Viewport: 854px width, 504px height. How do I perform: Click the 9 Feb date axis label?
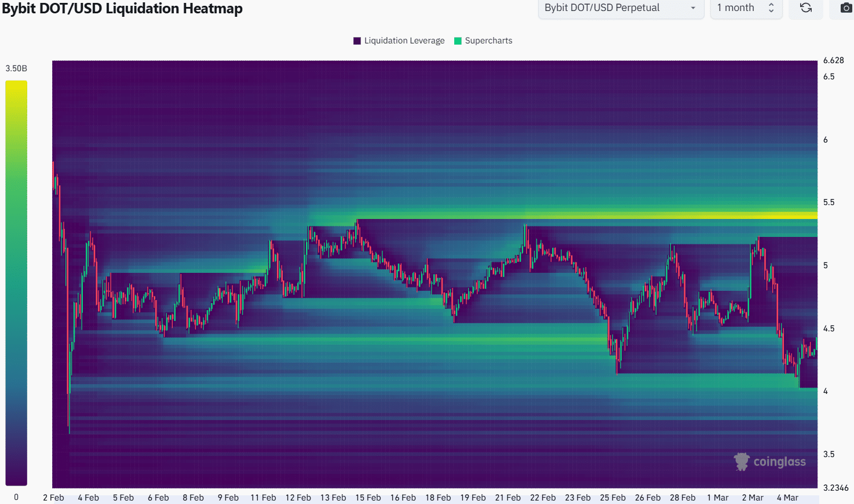pos(228,498)
